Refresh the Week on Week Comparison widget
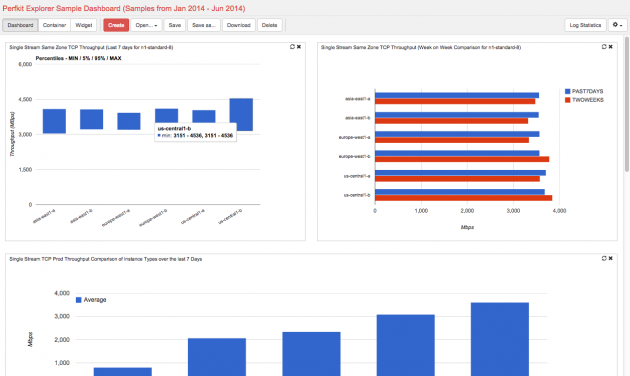The image size is (630, 376). point(604,47)
